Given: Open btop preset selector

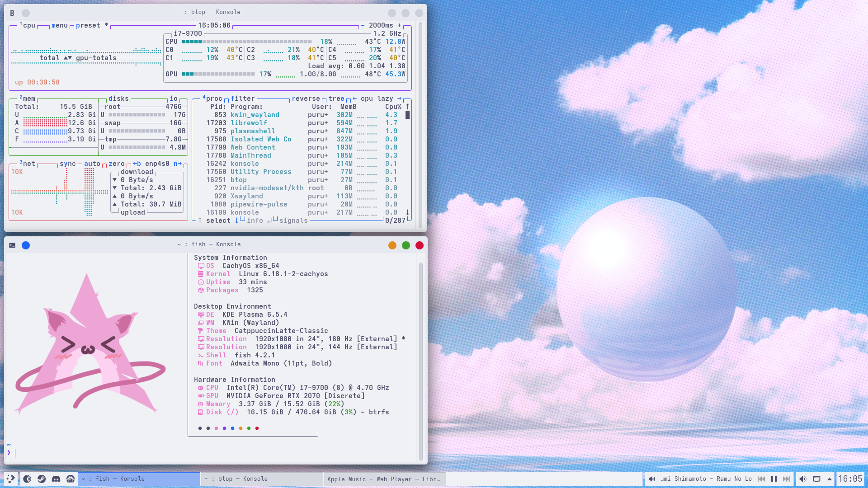Looking at the screenshot, I should [x=88, y=26].
